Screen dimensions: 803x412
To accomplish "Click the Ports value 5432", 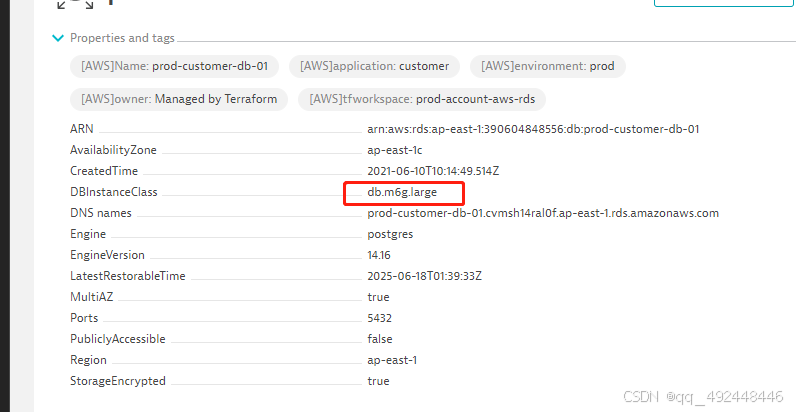I will click(x=379, y=318).
